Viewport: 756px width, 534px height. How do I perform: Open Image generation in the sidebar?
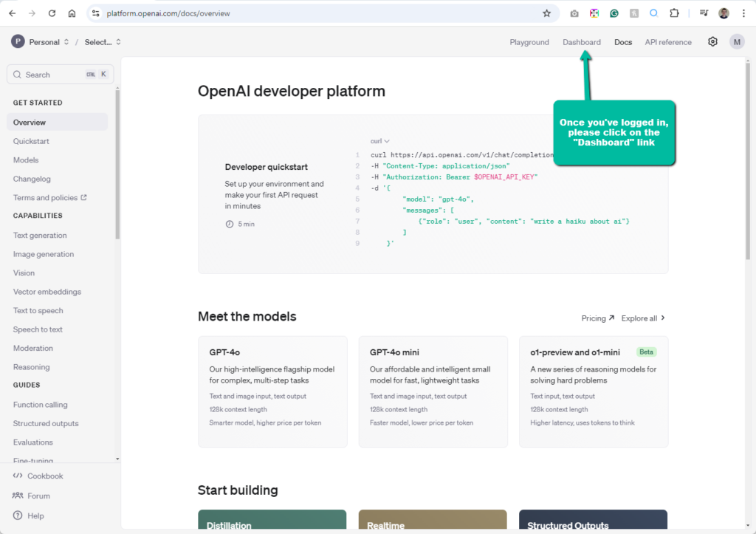coord(44,254)
